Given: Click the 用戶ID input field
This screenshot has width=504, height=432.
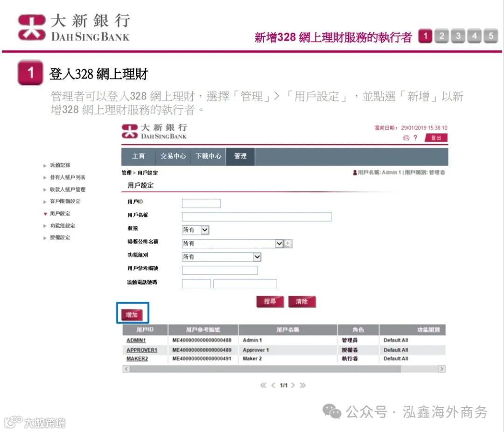Looking at the screenshot, I should 201,203.
